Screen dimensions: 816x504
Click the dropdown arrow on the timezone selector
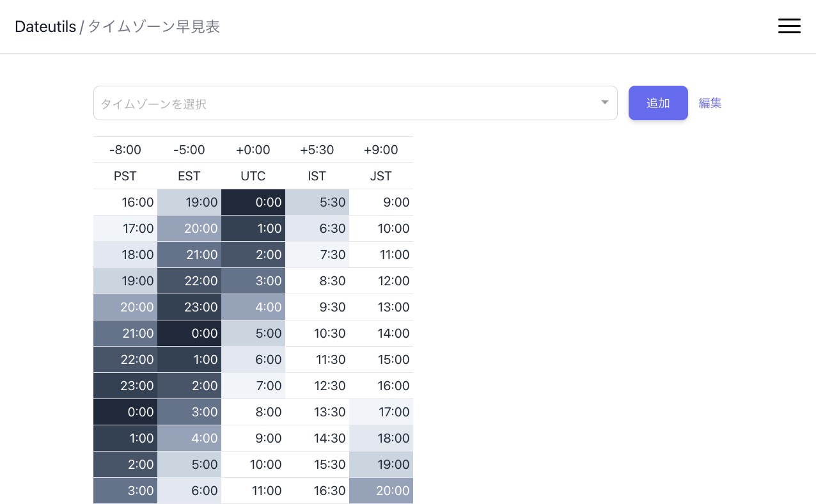pyautogui.click(x=604, y=102)
